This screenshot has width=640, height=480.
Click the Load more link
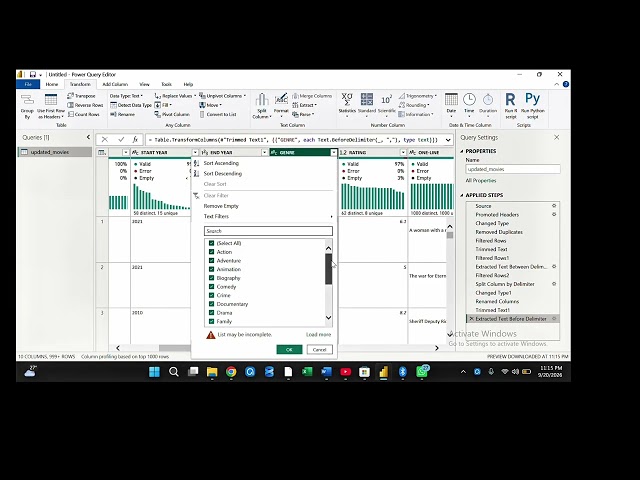click(318, 335)
